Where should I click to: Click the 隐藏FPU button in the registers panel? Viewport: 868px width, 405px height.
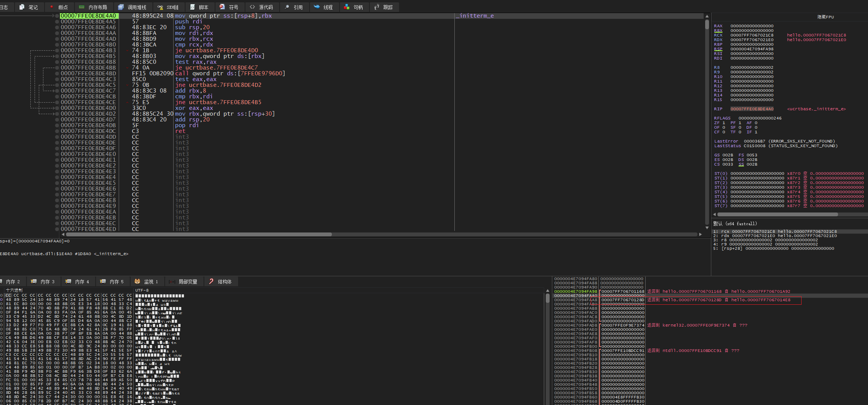(825, 17)
